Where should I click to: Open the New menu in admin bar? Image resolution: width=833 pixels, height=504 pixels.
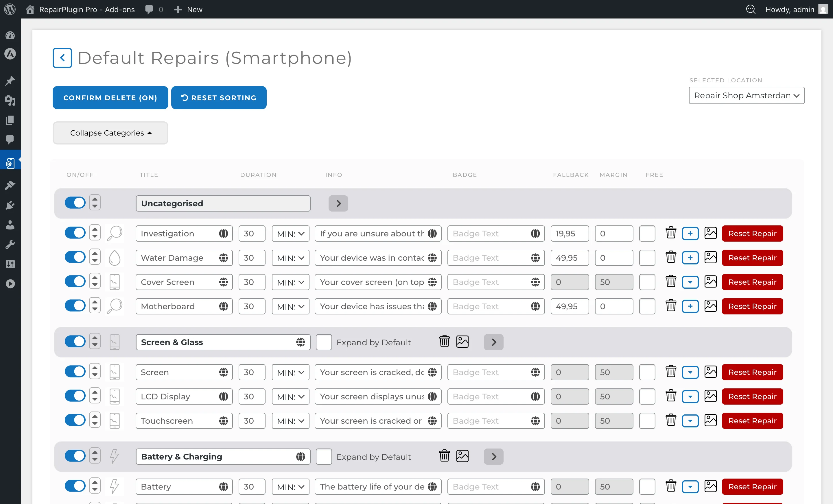(188, 9)
